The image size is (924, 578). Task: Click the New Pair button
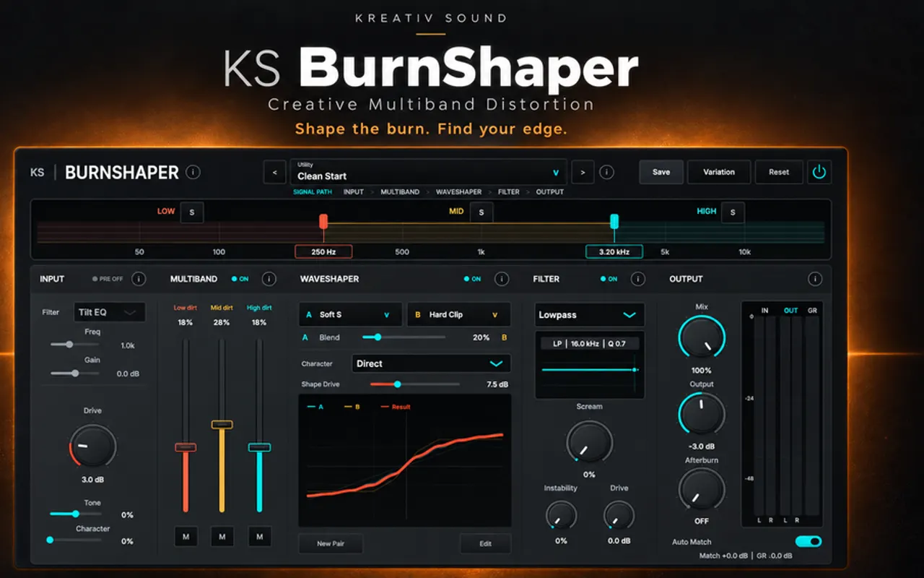tap(331, 543)
